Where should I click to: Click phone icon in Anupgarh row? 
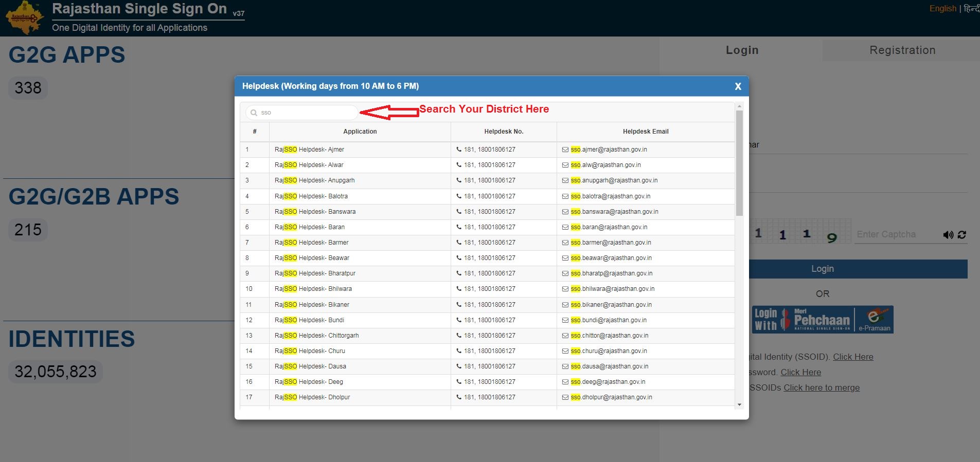[459, 180]
